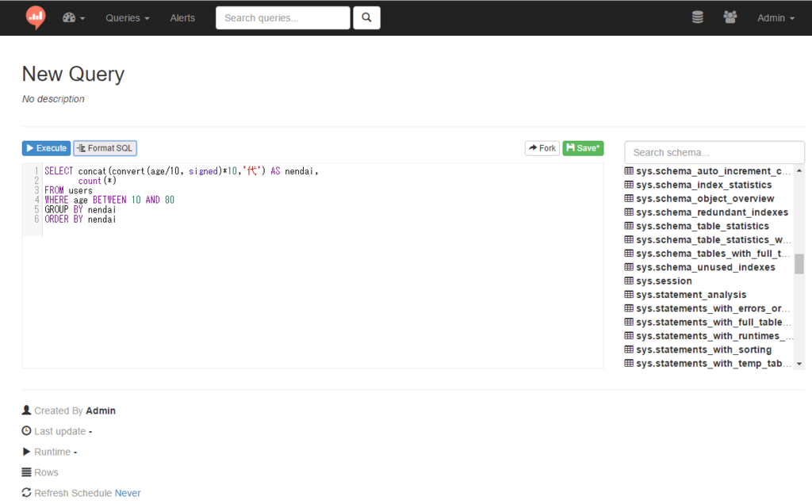Focus the Search schema field
This screenshot has width=812, height=504.
(714, 153)
